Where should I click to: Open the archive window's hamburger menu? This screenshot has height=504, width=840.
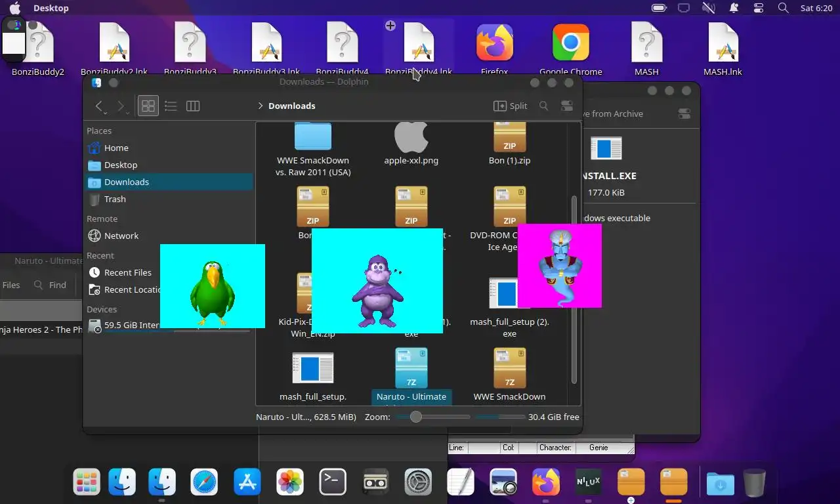684,114
